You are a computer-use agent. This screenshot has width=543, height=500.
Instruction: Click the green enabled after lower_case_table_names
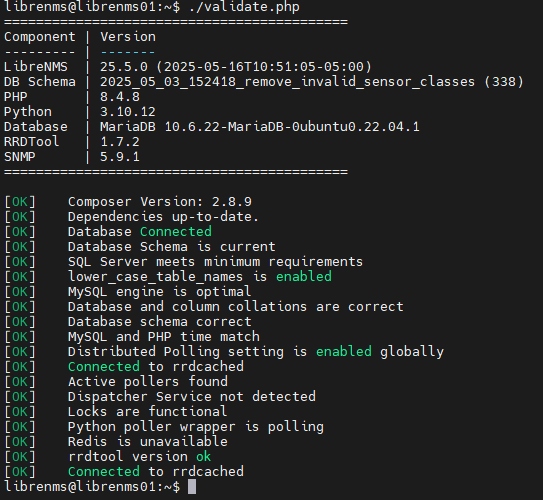(x=304, y=276)
